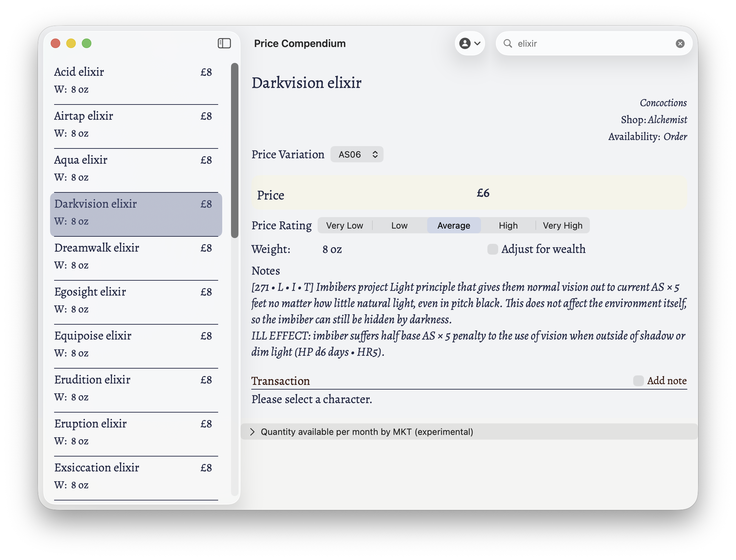
Task: Enable Adjust for wealth checkbox
Action: click(x=492, y=249)
